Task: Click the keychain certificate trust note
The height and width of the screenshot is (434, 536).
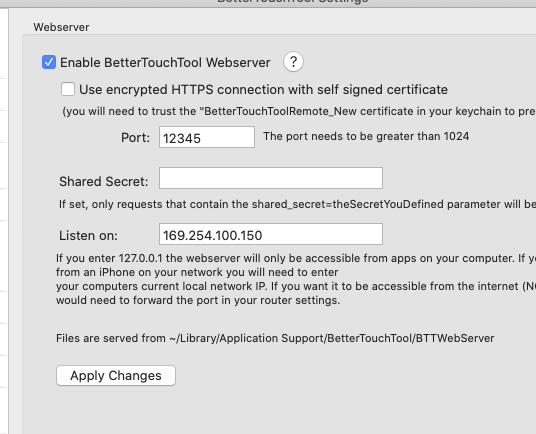Action: (299, 111)
